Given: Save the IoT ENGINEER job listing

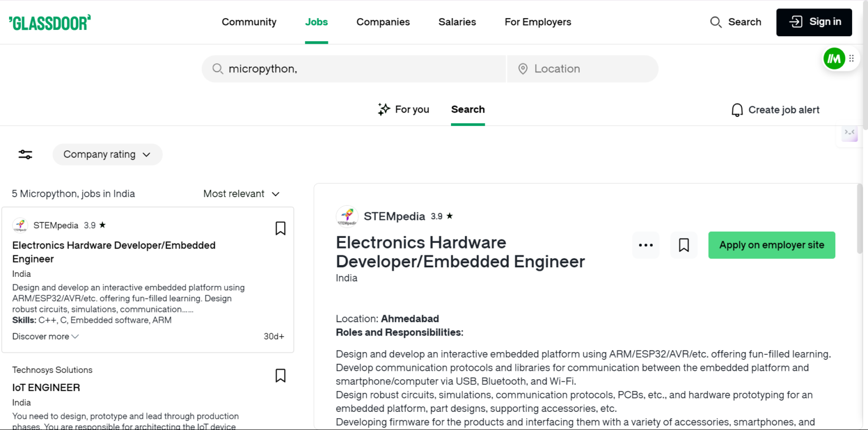Looking at the screenshot, I should point(280,376).
